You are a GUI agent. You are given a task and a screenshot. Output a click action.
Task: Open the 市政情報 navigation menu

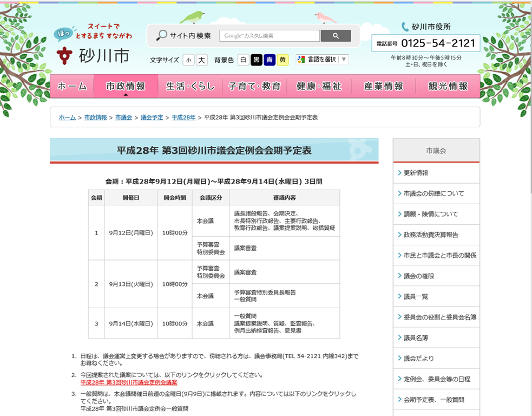126,86
